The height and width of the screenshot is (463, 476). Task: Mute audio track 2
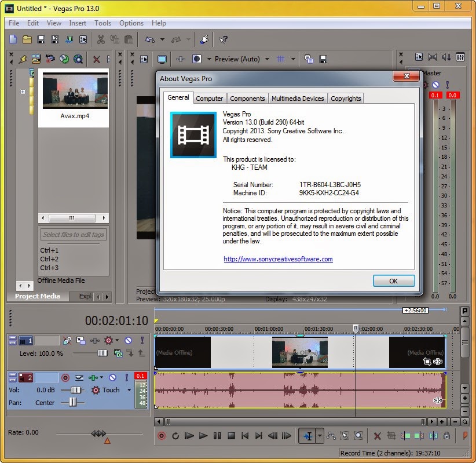pyautogui.click(x=112, y=378)
